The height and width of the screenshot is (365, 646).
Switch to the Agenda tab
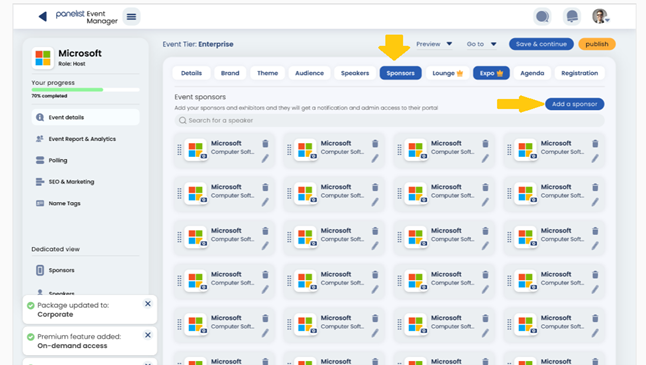click(532, 73)
